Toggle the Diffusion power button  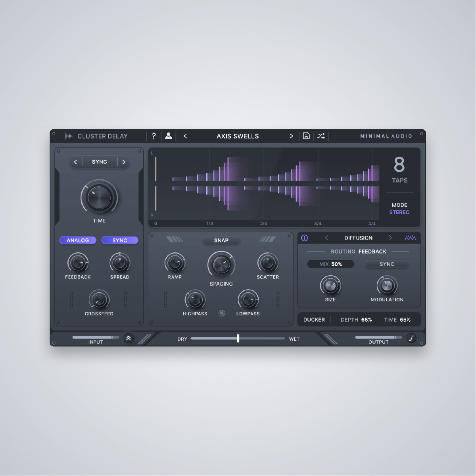pyautogui.click(x=305, y=238)
